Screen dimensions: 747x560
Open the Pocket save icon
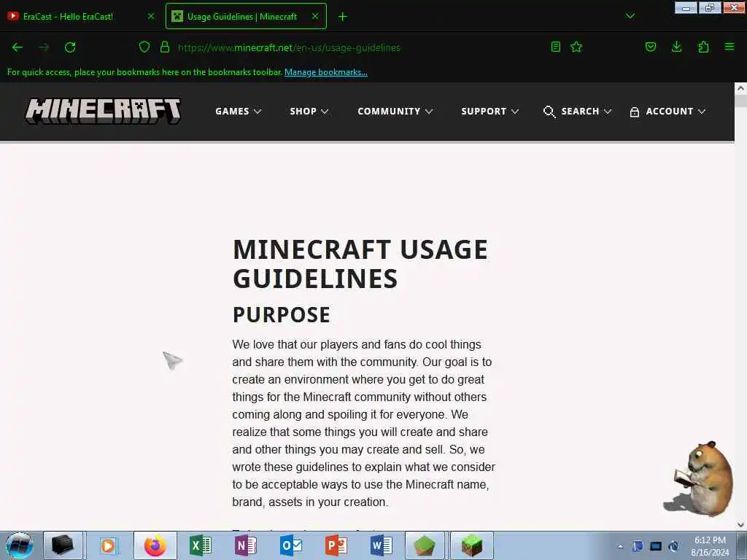pos(650,47)
